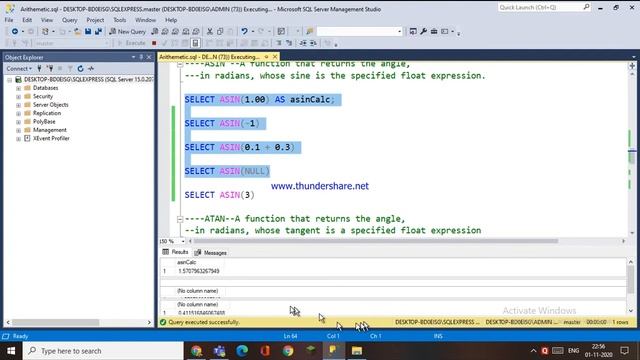Close the Arithemetic.sql query tab
Viewport: 640px width, 360px height.
click(275, 57)
